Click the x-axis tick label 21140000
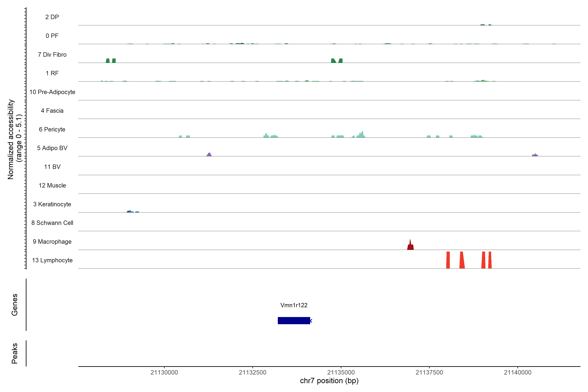588x392 pixels. tap(517, 373)
